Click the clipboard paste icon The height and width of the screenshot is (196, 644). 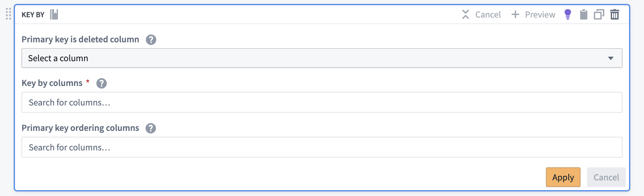pyautogui.click(x=583, y=14)
